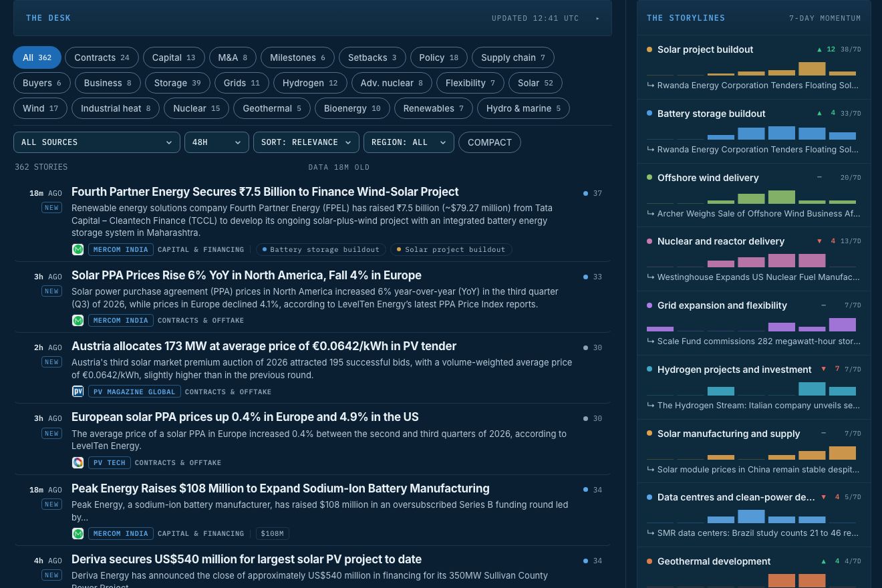Open the Fourth Partner Energy ₹7.5 Billion headline
The height and width of the screenshot is (588, 882).
(265, 192)
